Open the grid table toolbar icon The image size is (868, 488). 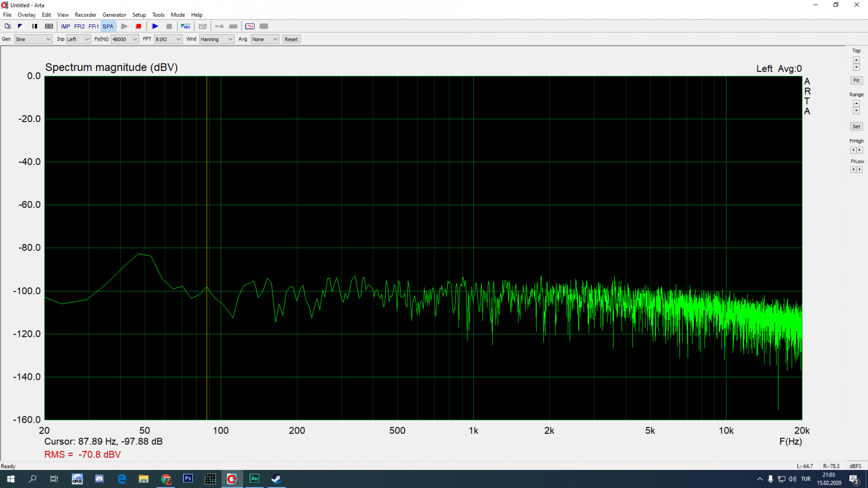point(49,26)
